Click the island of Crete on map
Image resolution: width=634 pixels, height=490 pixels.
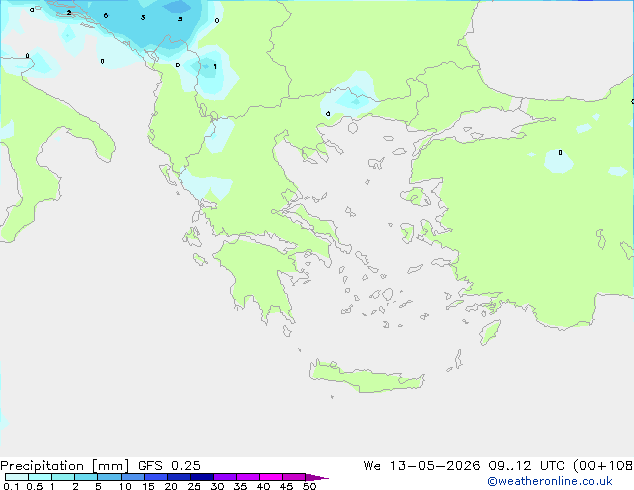click(366, 378)
